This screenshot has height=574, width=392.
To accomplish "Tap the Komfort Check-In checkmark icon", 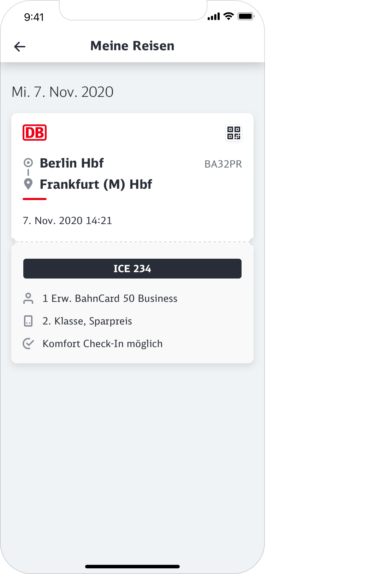I will (x=28, y=344).
